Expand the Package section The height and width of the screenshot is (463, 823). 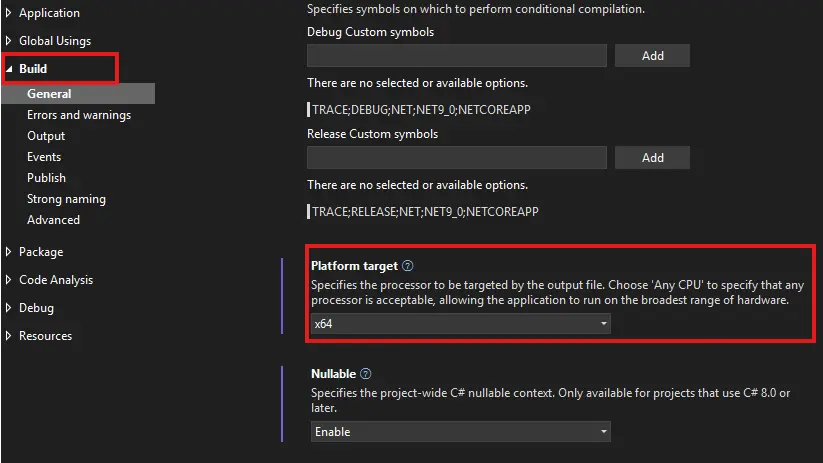point(9,252)
